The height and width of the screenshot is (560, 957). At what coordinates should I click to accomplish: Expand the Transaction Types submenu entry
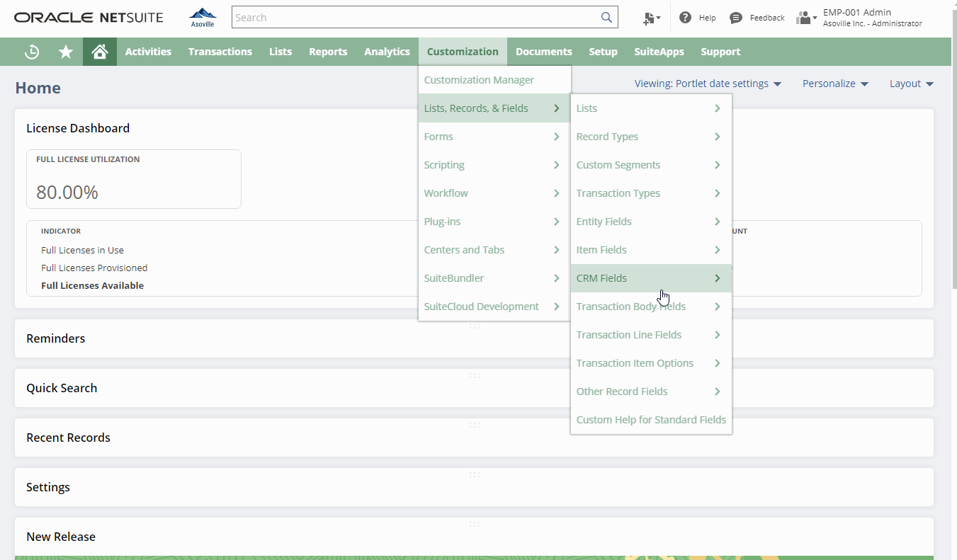(651, 193)
